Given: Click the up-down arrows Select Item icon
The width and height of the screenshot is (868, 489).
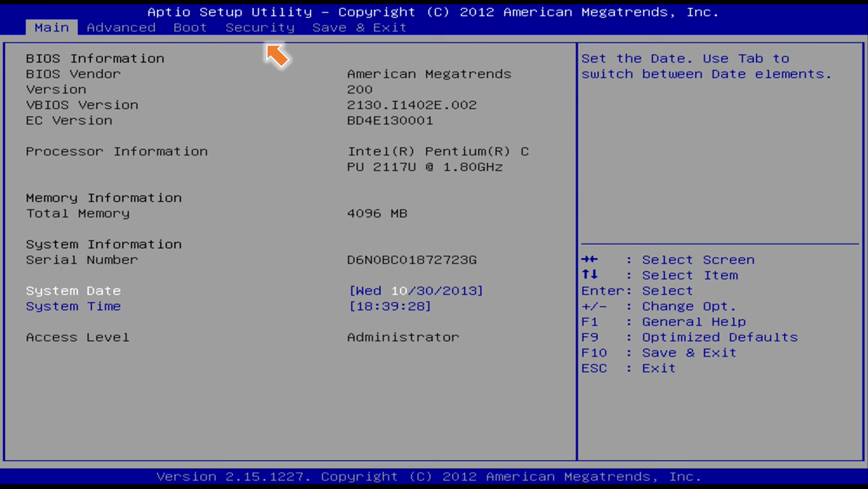Looking at the screenshot, I should click(590, 275).
